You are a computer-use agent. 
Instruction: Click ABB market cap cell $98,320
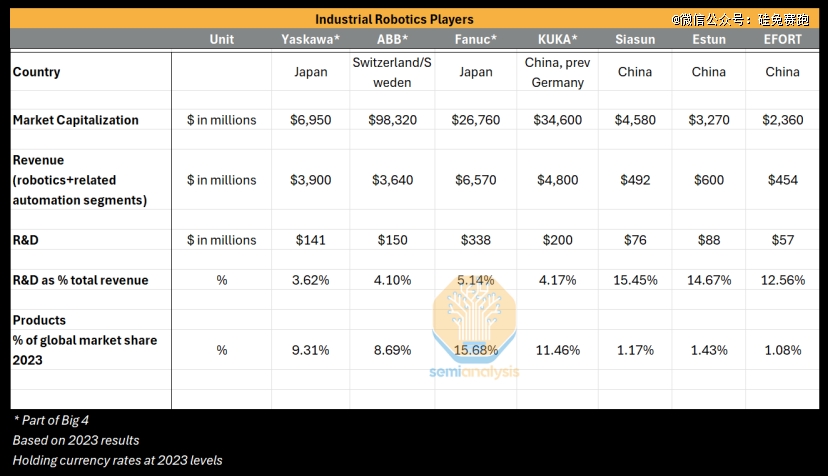392,120
